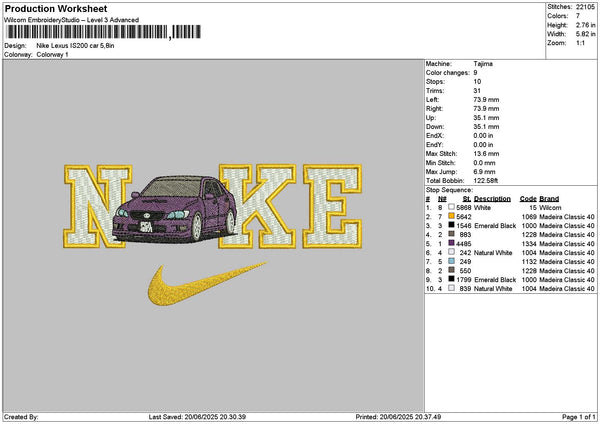Select the Color changes value 9
600x424 pixels.
(x=475, y=73)
